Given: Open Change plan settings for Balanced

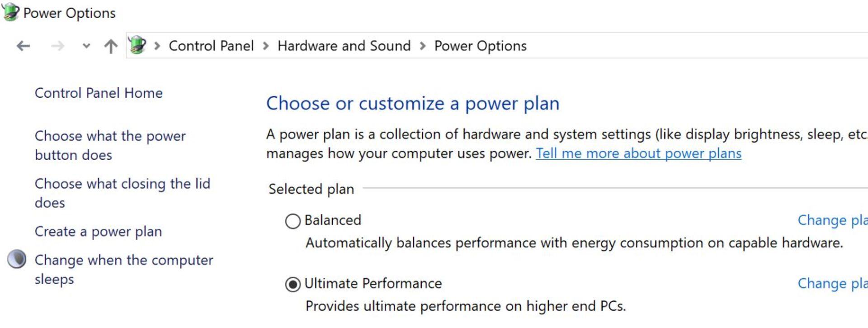Looking at the screenshot, I should click(x=835, y=220).
